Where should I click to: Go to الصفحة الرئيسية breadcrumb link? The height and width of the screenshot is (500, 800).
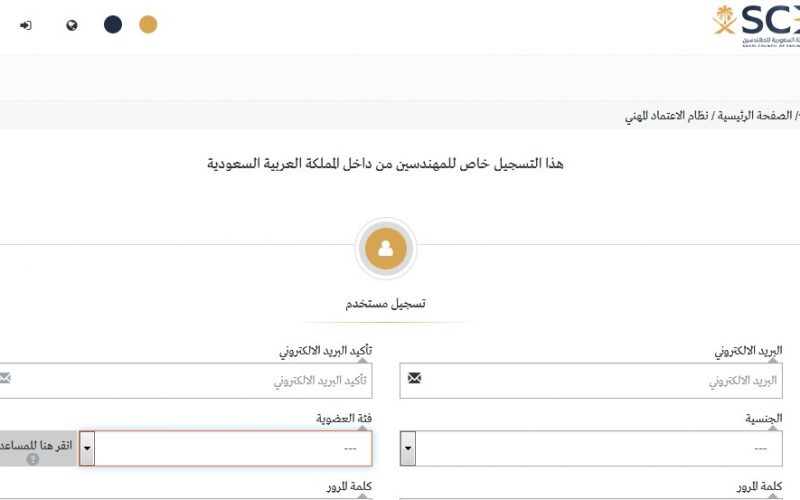755,116
